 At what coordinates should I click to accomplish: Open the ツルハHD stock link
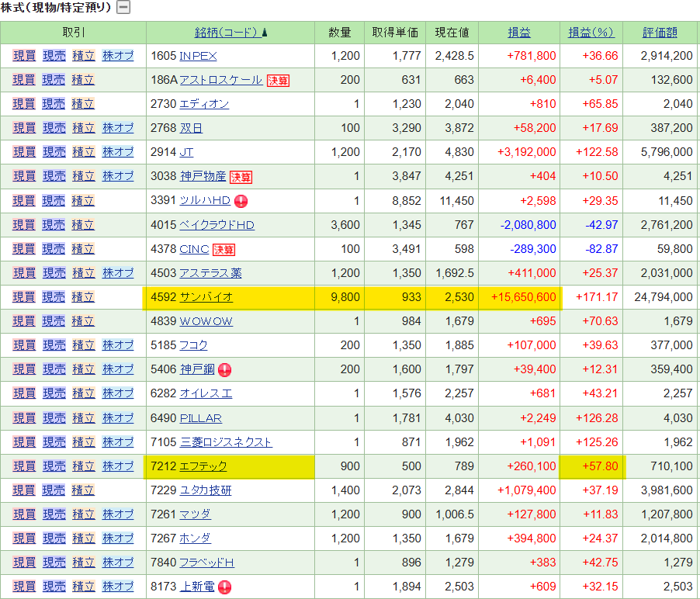point(204,201)
